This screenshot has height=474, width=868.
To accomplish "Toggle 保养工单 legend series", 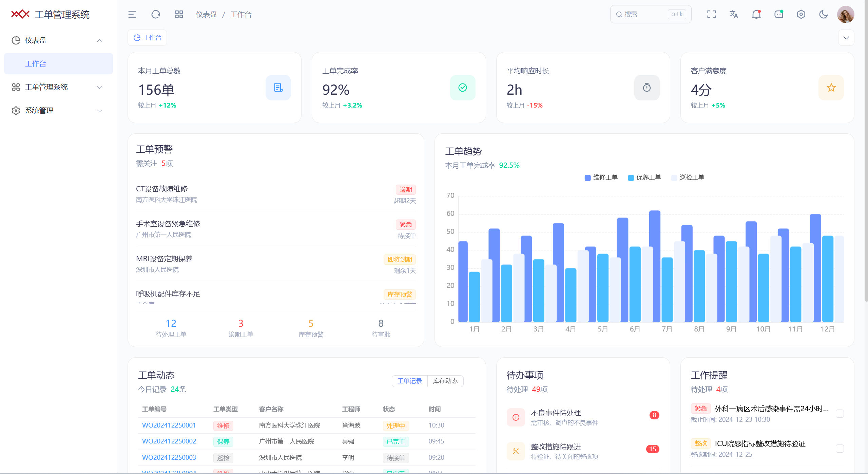I will tap(644, 177).
